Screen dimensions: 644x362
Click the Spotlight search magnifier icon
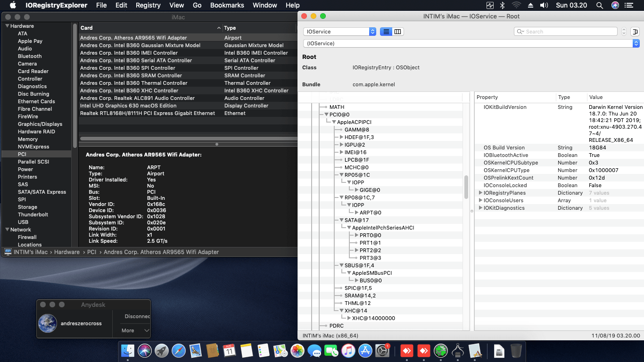point(600,5)
